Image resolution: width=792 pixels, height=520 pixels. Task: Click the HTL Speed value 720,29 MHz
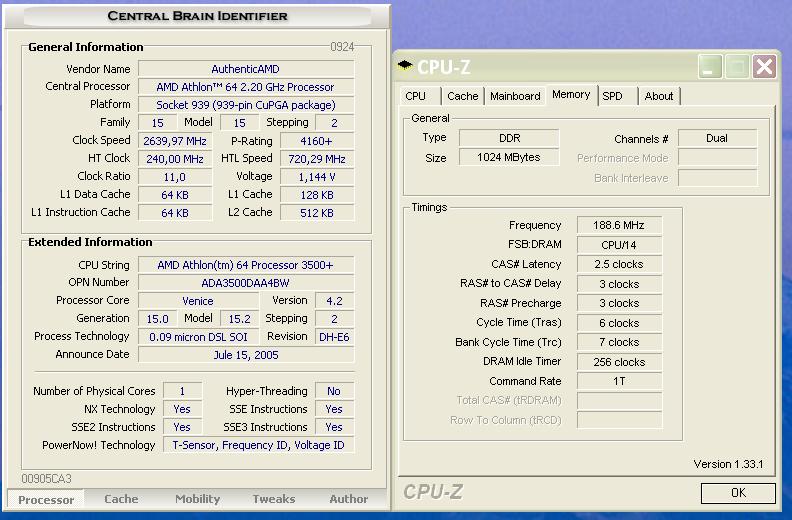[317, 159]
